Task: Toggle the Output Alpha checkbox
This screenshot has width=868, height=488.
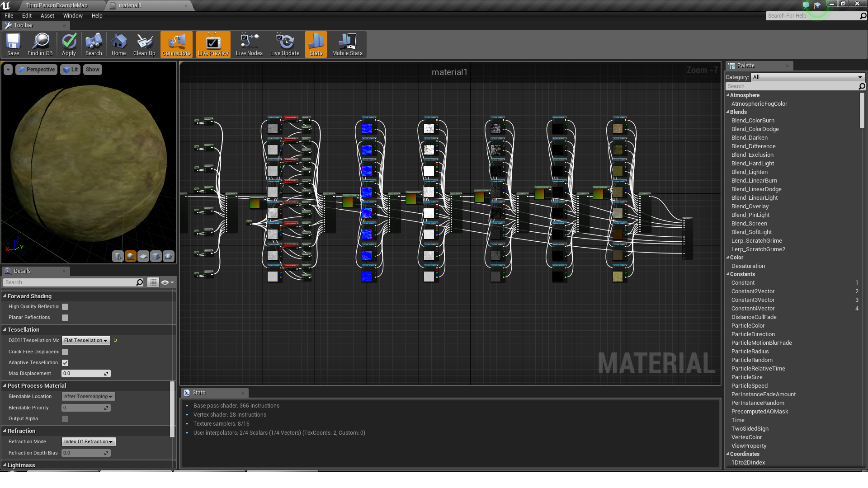Action: click(65, 419)
